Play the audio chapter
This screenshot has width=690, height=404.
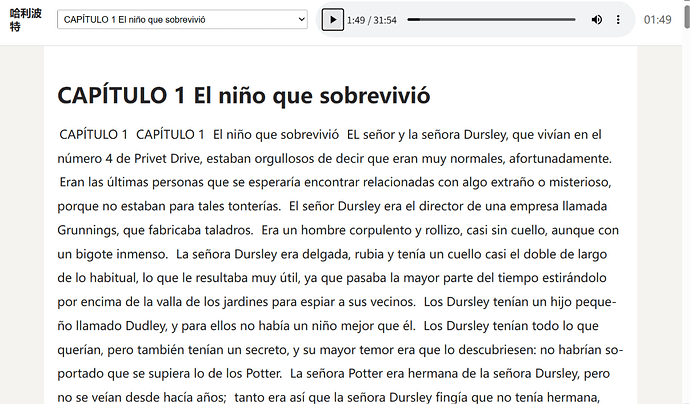[333, 20]
